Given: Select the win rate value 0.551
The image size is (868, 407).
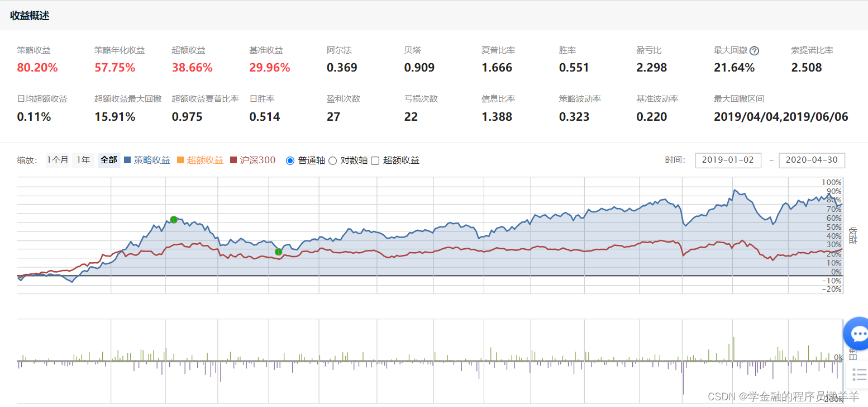Looking at the screenshot, I should pos(574,68).
